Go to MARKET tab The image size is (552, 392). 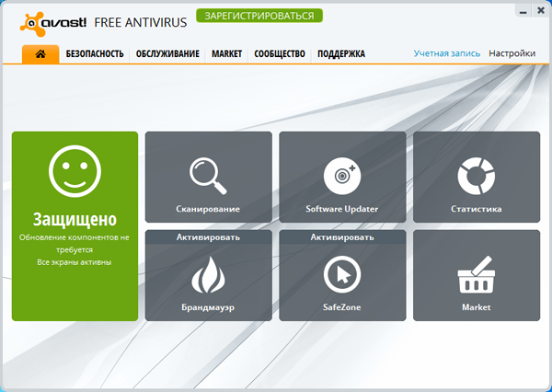point(226,54)
